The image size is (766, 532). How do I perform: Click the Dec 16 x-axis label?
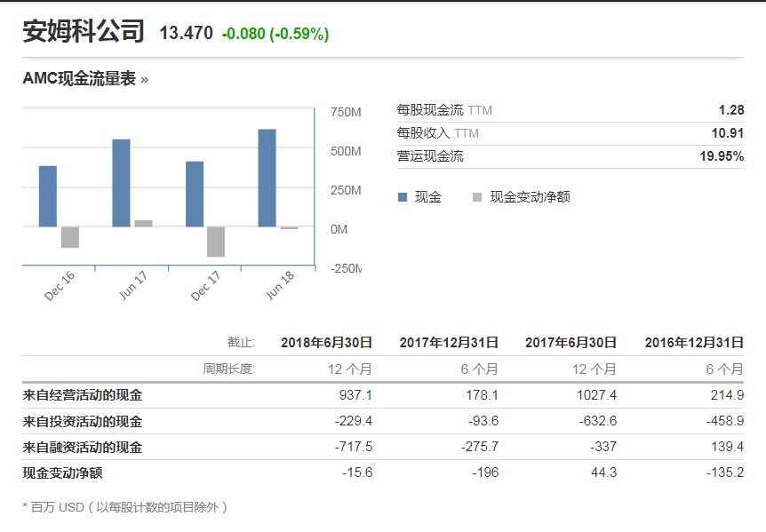point(60,285)
